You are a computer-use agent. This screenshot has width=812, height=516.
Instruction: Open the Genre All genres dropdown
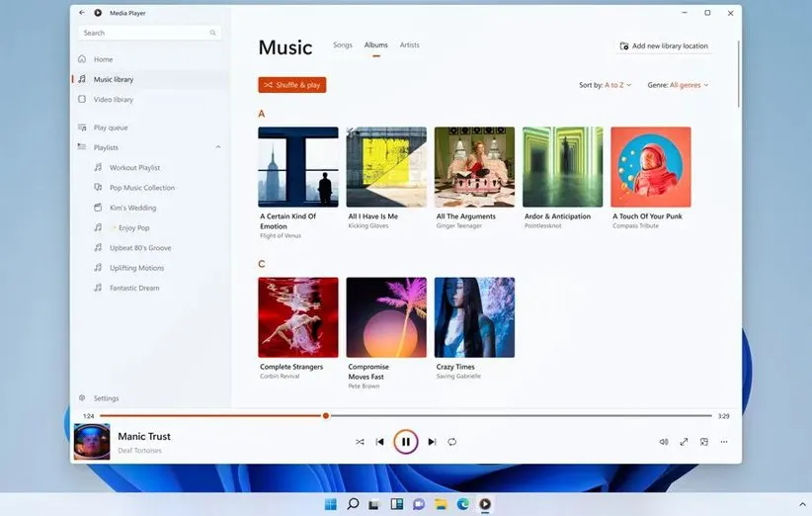(x=678, y=85)
